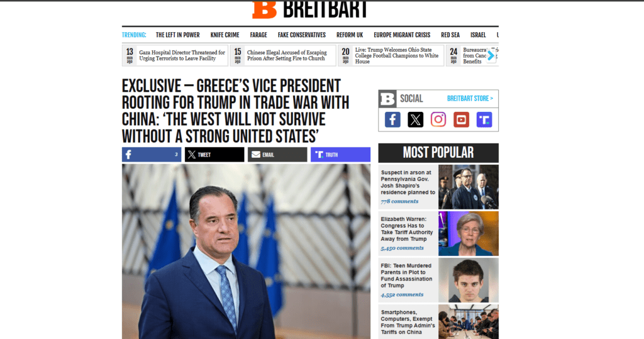Open Breitbart's X social icon
The image size is (644, 339).
(415, 119)
